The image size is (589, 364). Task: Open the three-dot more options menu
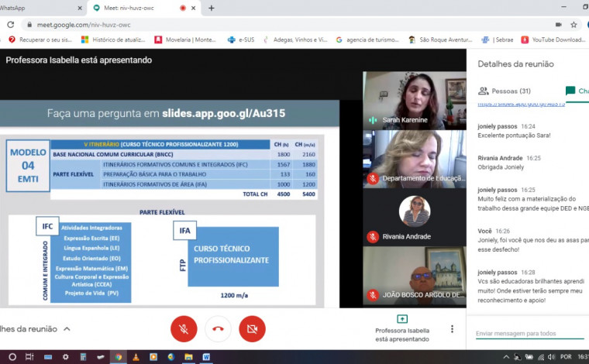[x=452, y=328]
